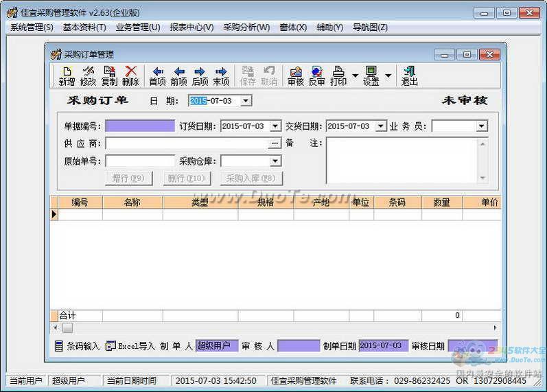Click the 采购入库 (F8) button

(x=251, y=178)
